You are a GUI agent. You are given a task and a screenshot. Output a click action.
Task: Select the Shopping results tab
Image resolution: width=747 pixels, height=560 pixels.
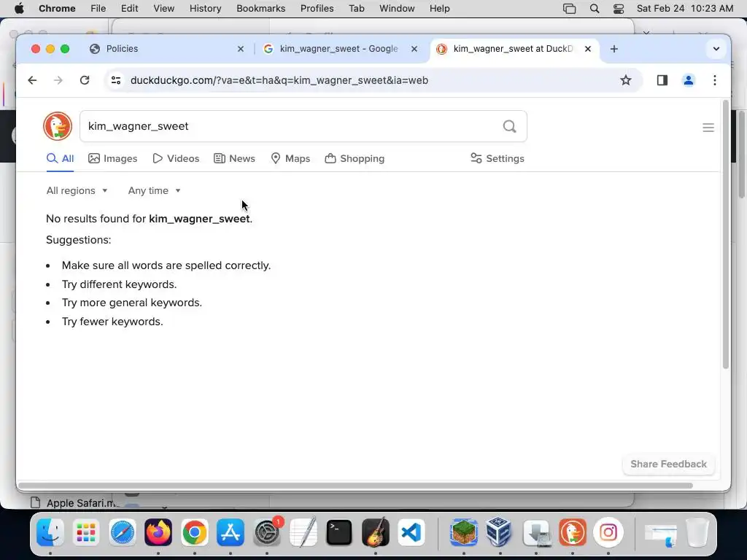355,158
